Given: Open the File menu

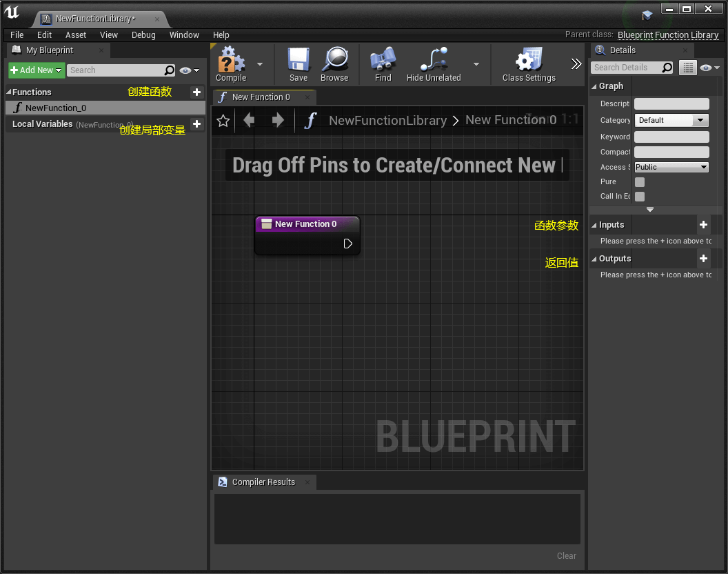Looking at the screenshot, I should (17, 35).
